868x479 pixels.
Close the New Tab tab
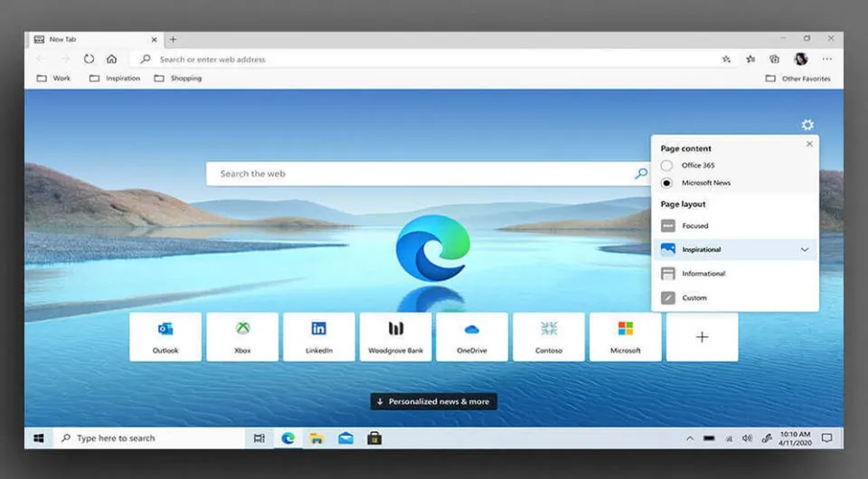coord(155,40)
